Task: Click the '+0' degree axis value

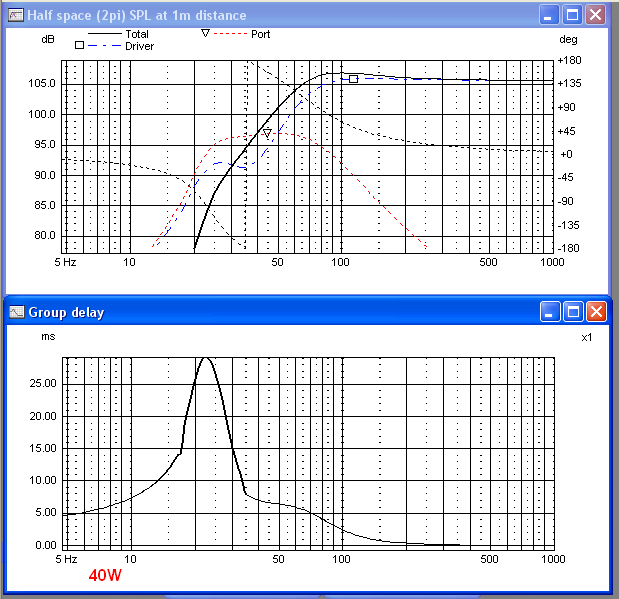Action: click(566, 154)
